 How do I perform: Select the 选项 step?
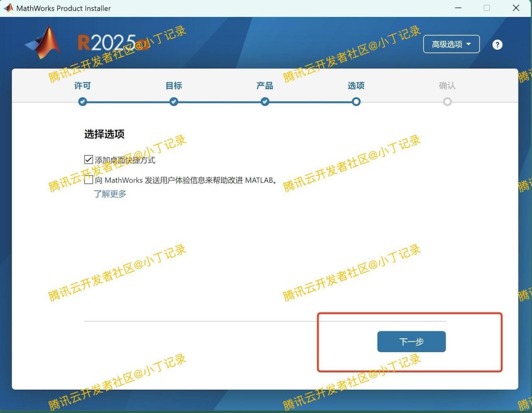point(356,86)
